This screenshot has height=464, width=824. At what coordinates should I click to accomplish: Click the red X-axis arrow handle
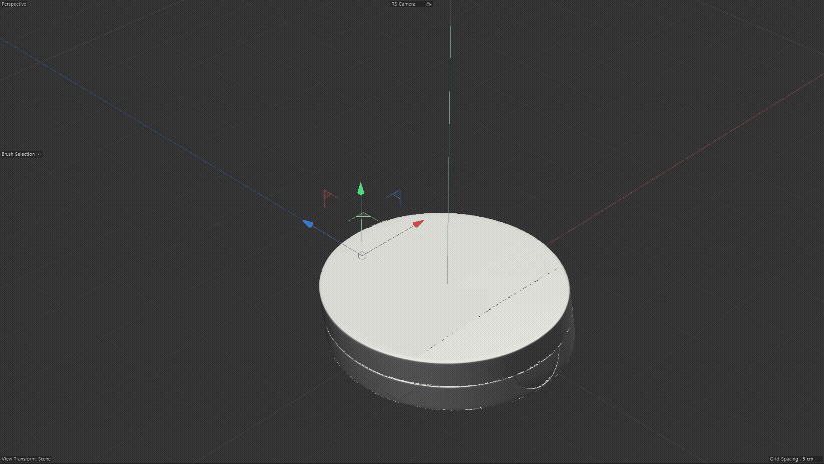pyautogui.click(x=418, y=223)
